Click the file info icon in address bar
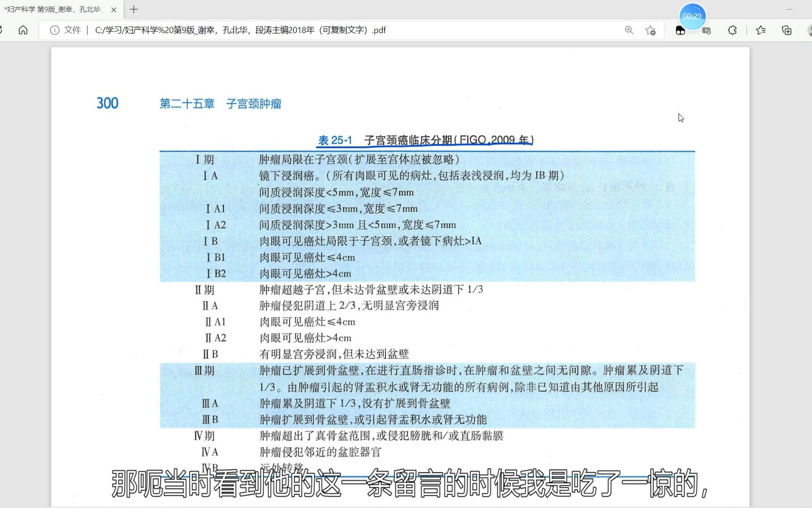The width and height of the screenshot is (812, 508). (x=55, y=30)
